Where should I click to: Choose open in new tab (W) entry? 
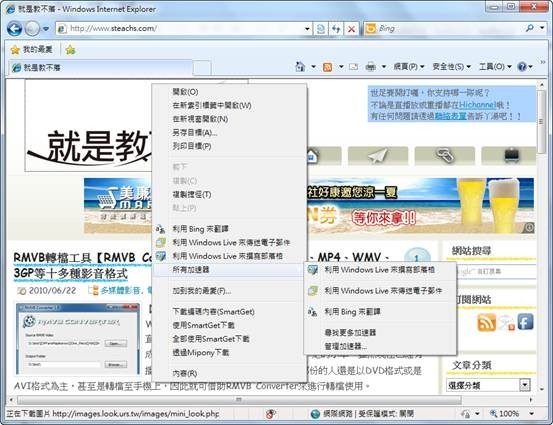(229, 105)
